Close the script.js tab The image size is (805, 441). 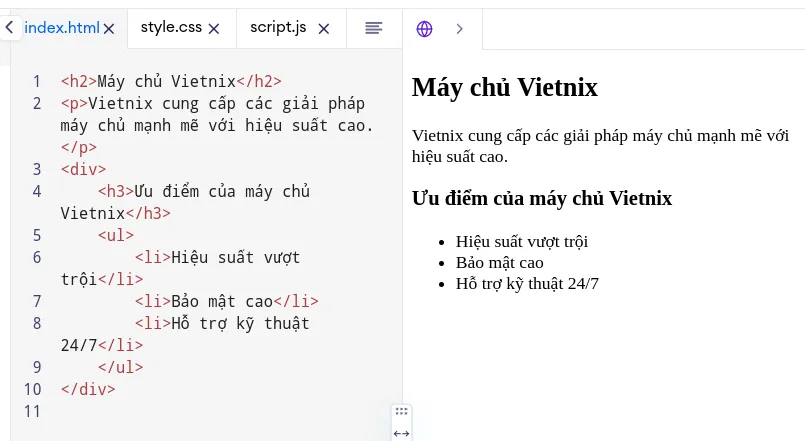point(323,29)
